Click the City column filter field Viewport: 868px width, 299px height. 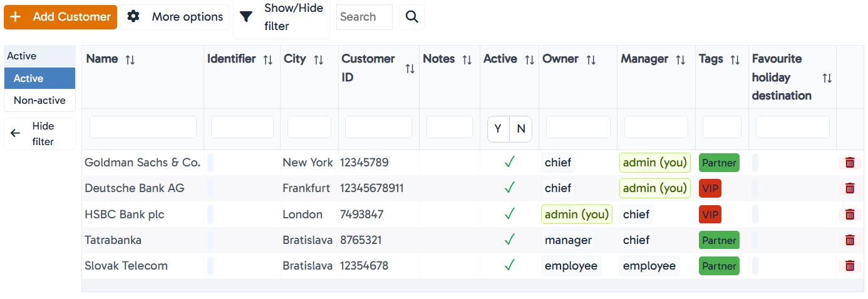309,127
